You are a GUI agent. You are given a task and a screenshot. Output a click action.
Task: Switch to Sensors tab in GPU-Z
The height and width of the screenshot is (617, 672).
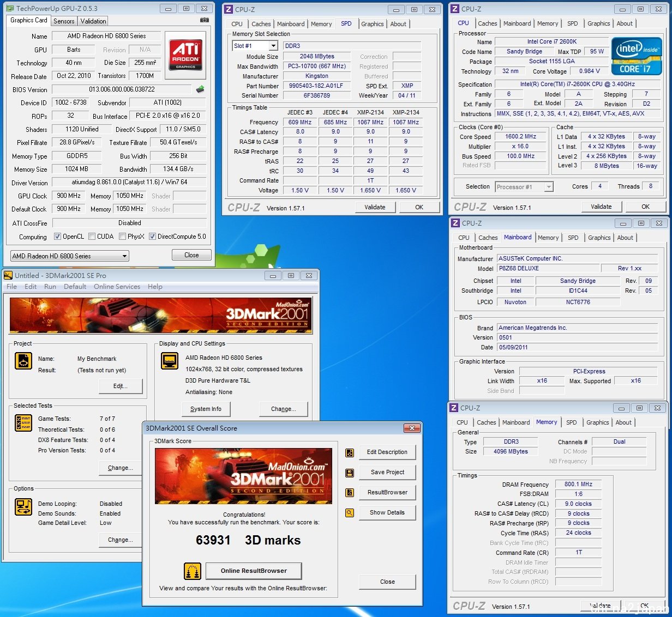coord(64,21)
